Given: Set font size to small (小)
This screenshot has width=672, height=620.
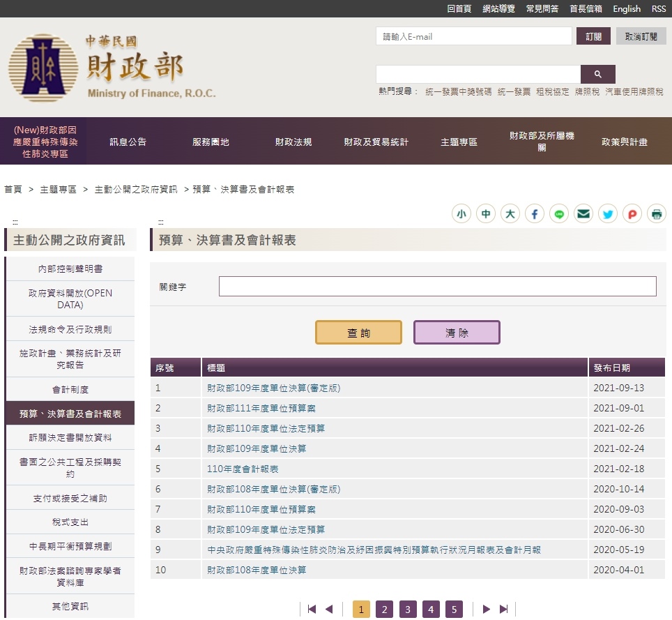Looking at the screenshot, I should pos(461,214).
